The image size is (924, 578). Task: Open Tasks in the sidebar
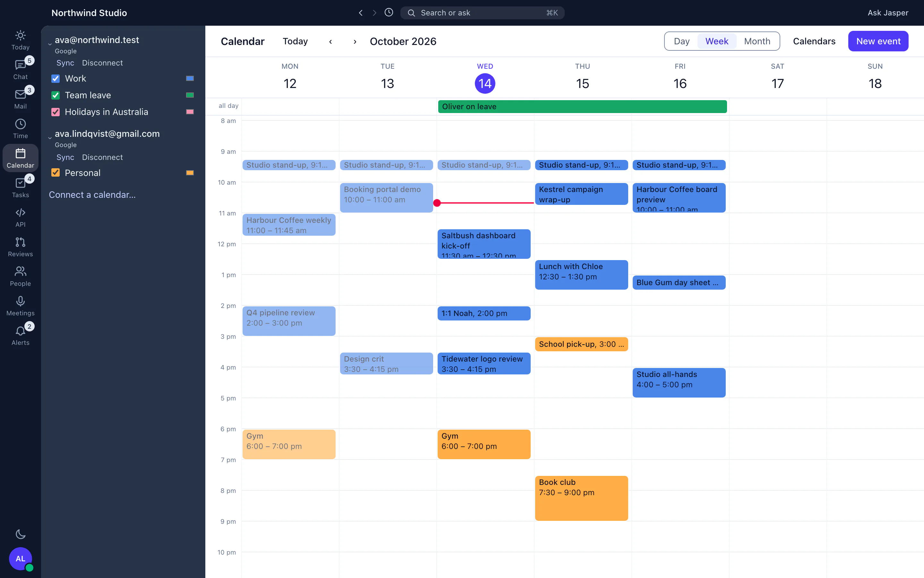tap(20, 188)
